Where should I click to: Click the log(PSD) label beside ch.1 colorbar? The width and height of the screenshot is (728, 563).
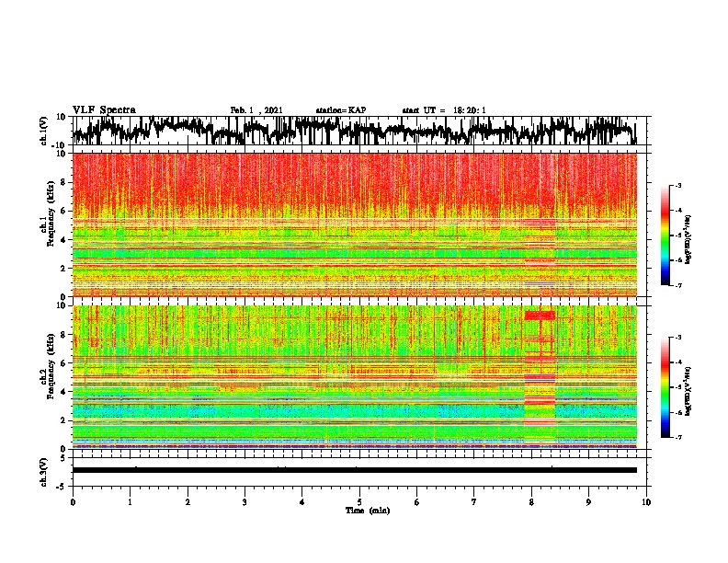pyautogui.click(x=688, y=240)
